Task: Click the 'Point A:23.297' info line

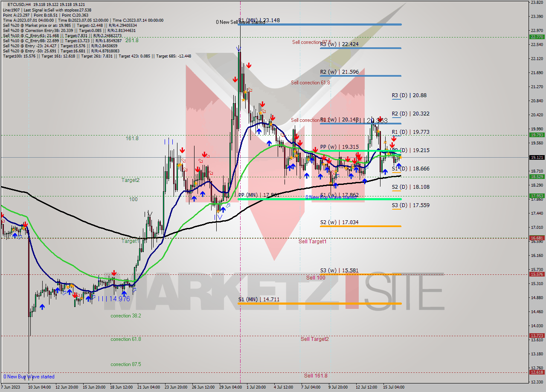Action: 45,15
